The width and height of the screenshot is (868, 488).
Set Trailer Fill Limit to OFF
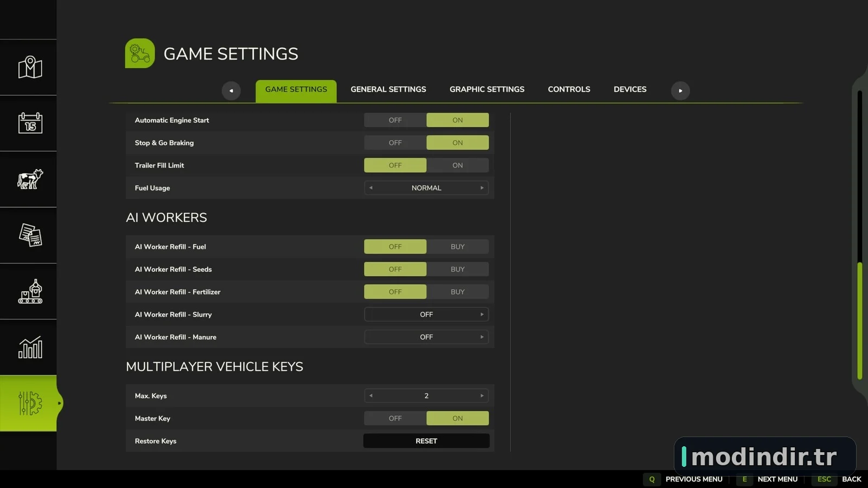point(395,165)
